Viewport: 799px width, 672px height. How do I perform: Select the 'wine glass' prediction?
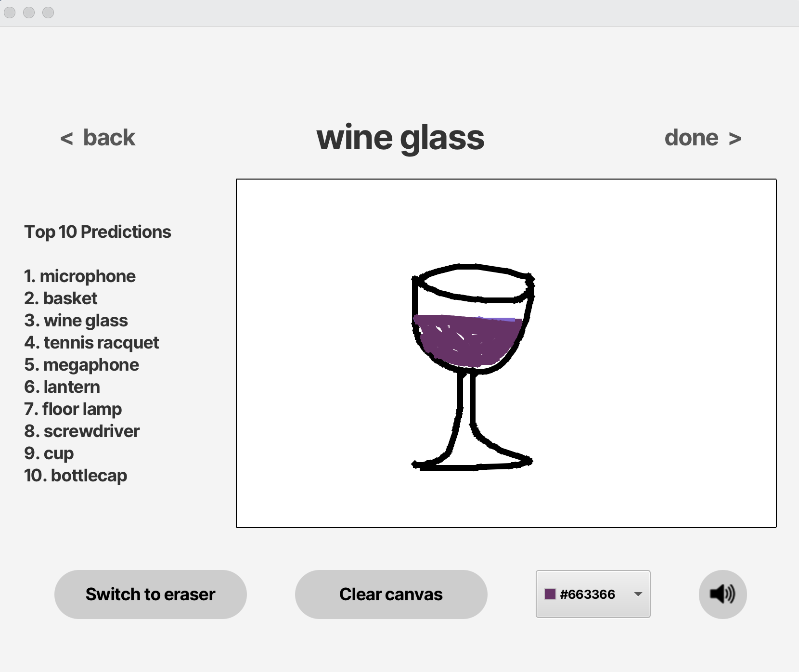point(76,320)
